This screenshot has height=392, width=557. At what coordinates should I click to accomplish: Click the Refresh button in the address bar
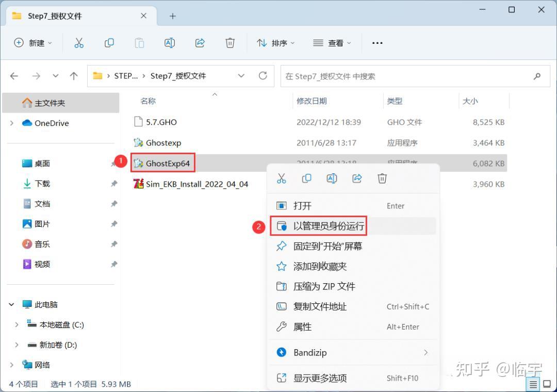263,76
